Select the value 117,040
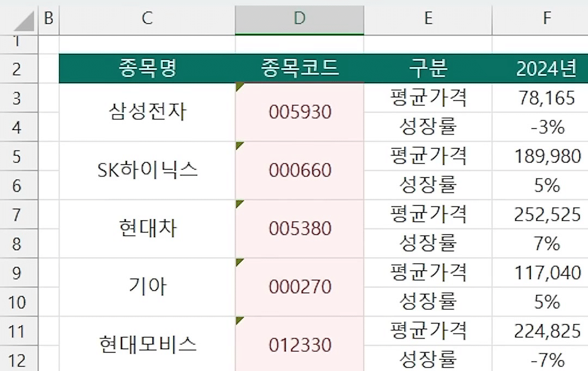 point(540,273)
